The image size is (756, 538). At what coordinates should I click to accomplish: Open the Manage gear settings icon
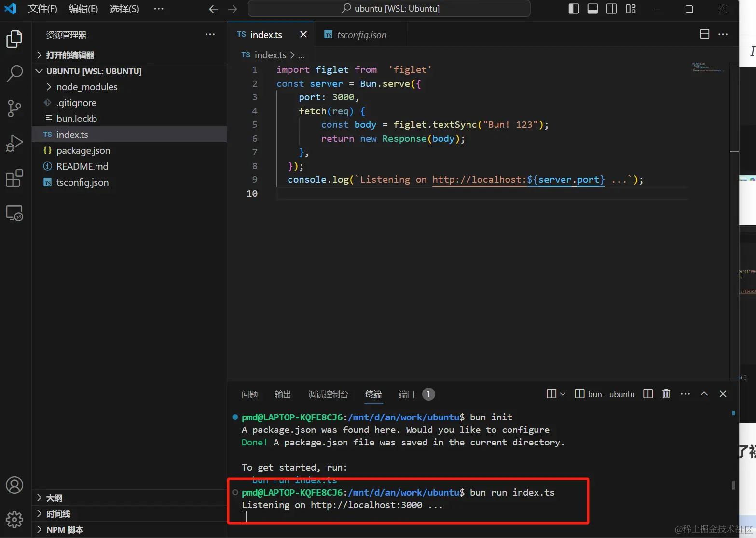[x=14, y=520]
